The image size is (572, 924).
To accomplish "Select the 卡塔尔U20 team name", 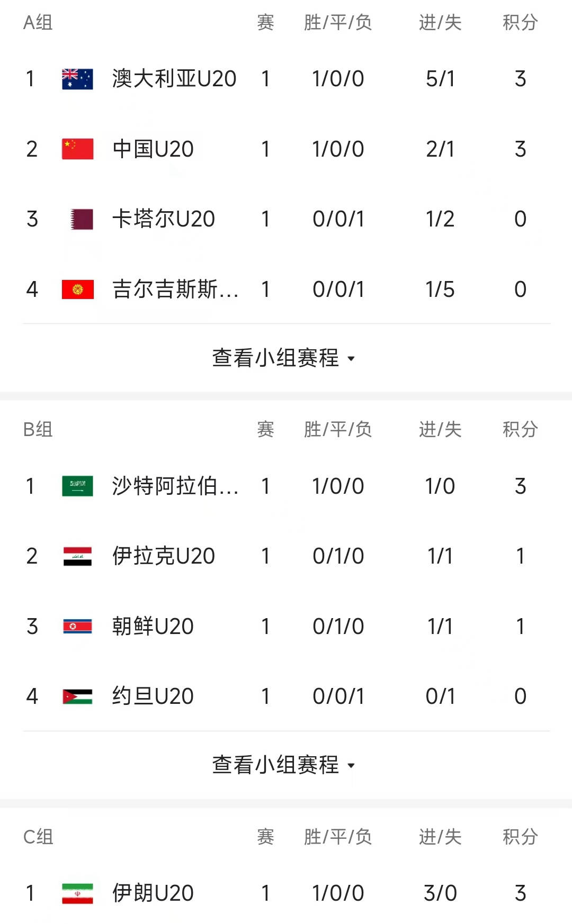I will (164, 219).
